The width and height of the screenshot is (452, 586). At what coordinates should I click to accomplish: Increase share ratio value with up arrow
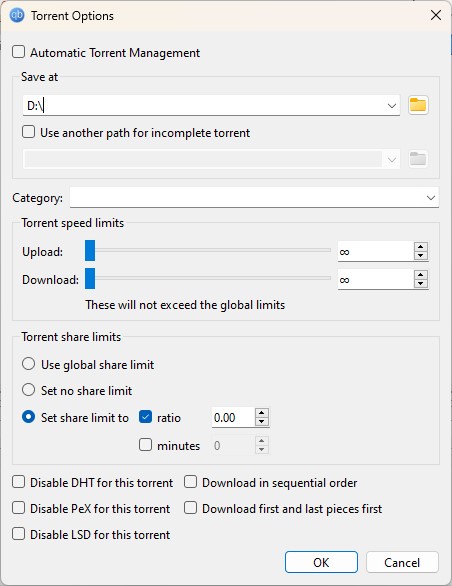262,413
